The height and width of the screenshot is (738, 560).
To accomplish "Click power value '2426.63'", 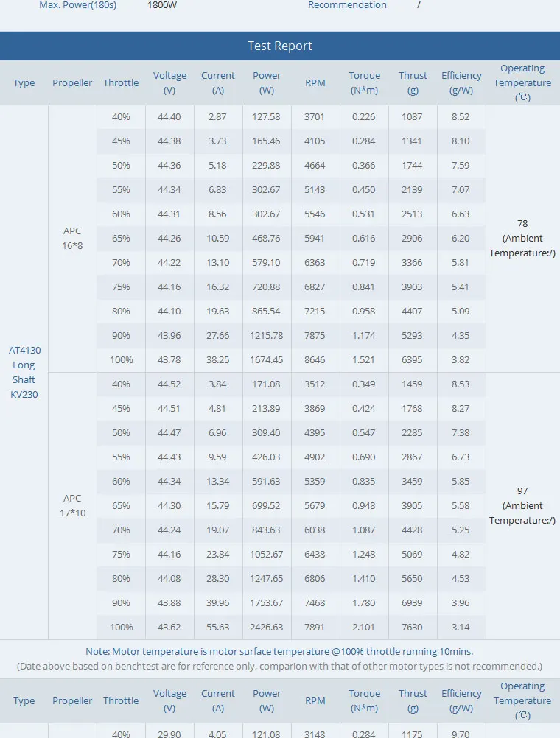I will click(266, 628).
